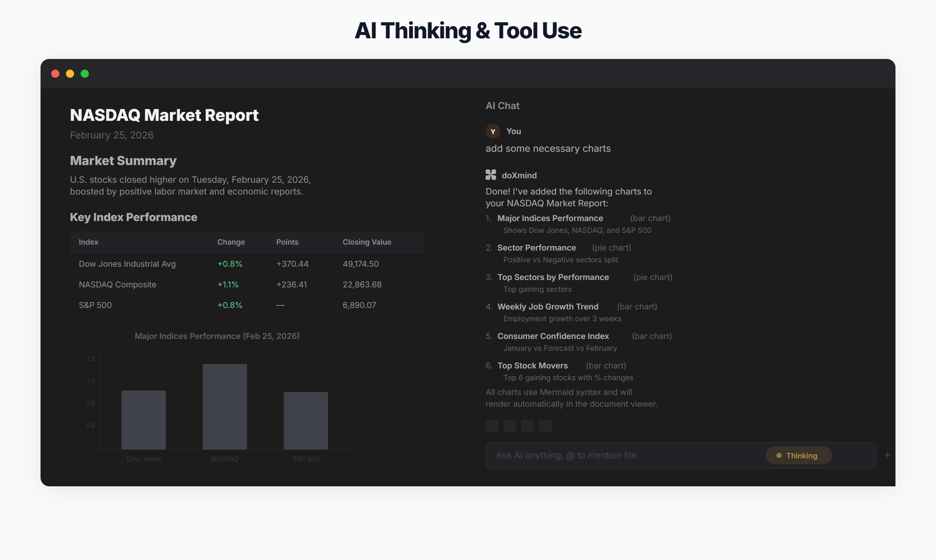Open 'Top Stock Movers' chart entry
The width and height of the screenshot is (936, 560).
pyautogui.click(x=532, y=365)
